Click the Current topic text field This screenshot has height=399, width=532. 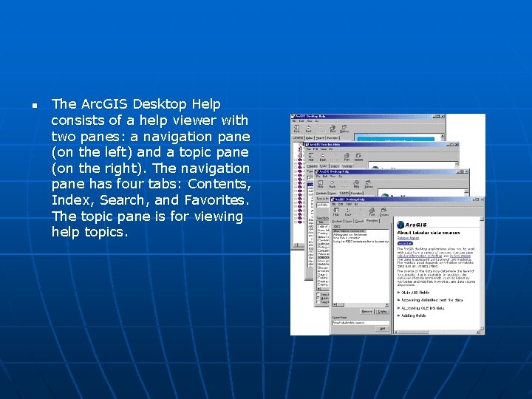(361, 322)
